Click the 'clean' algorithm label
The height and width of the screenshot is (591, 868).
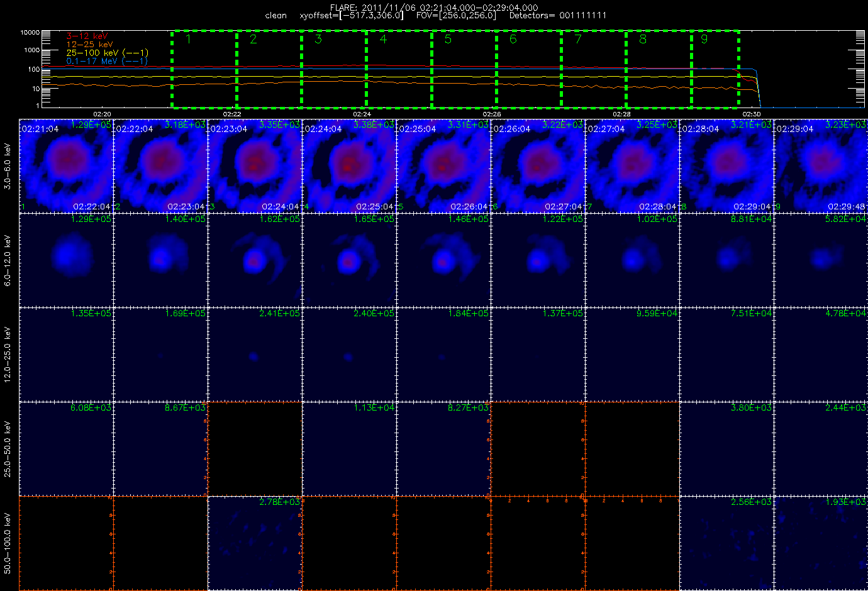click(x=275, y=16)
